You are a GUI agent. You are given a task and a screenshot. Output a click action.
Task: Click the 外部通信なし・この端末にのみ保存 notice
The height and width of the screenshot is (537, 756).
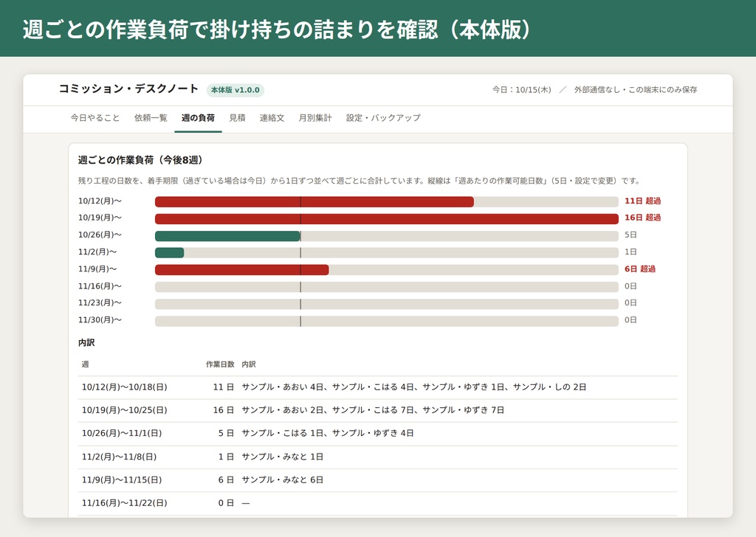point(636,89)
